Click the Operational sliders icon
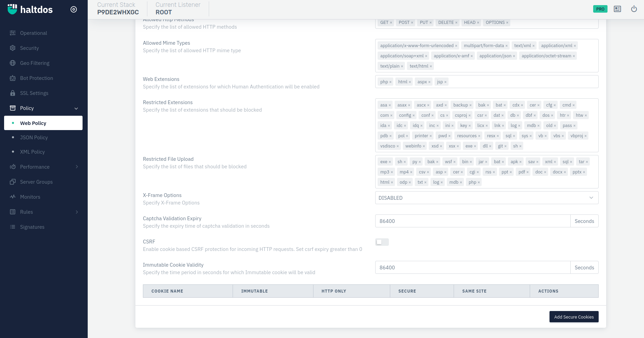Screen dimensions: 644x338 point(13,33)
